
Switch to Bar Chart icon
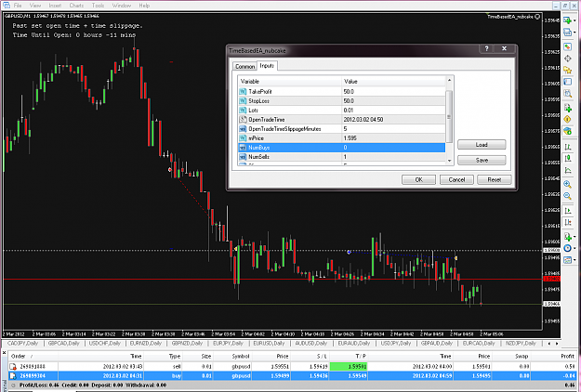click(567, 147)
